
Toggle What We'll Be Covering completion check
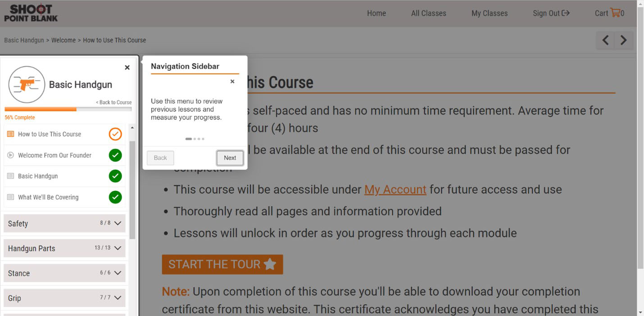[x=115, y=197]
